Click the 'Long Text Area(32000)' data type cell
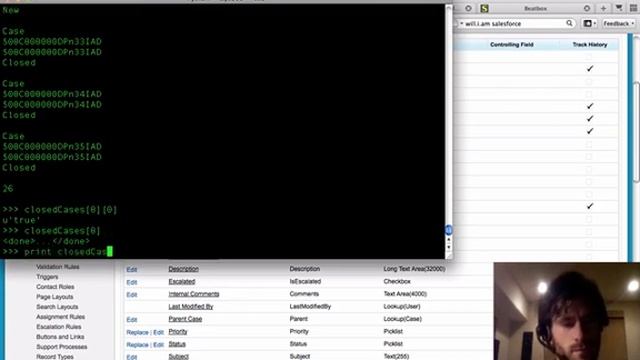Viewport: 640px width, 360px height. click(414, 269)
